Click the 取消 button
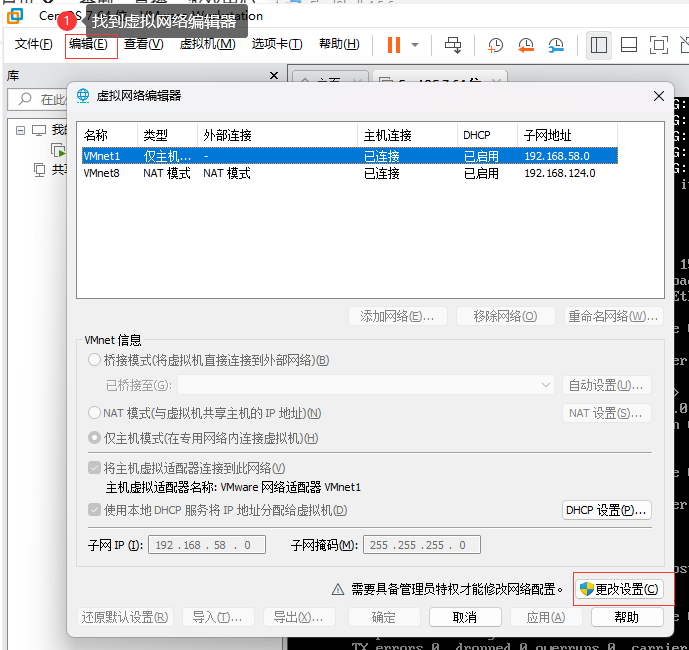This screenshot has height=650, width=689. [465, 617]
